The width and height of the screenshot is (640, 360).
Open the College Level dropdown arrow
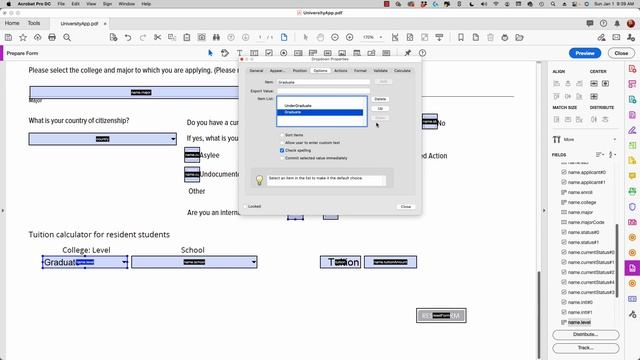click(x=124, y=262)
